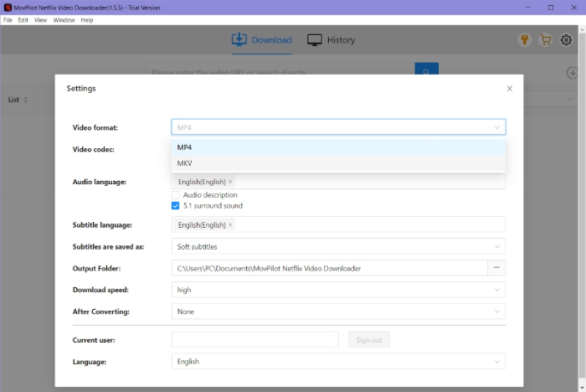The width and height of the screenshot is (586, 392).
Task: Click the Subtitle language field
Action: (338, 225)
